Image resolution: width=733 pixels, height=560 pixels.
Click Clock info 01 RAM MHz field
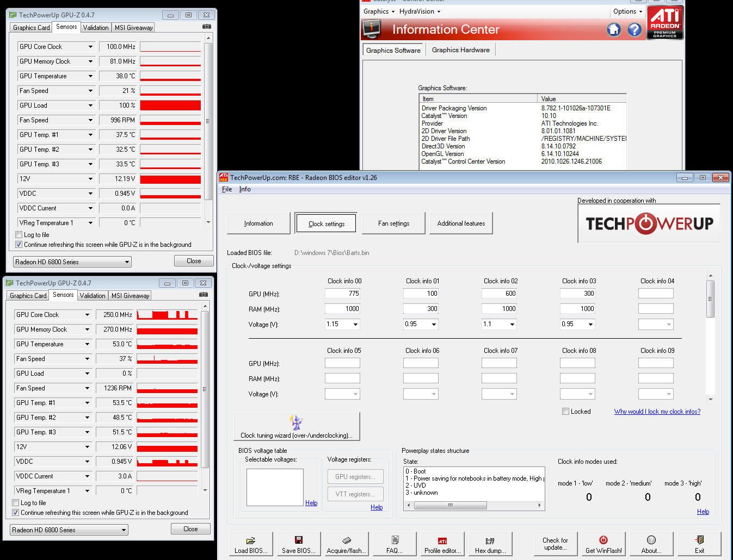click(x=421, y=309)
